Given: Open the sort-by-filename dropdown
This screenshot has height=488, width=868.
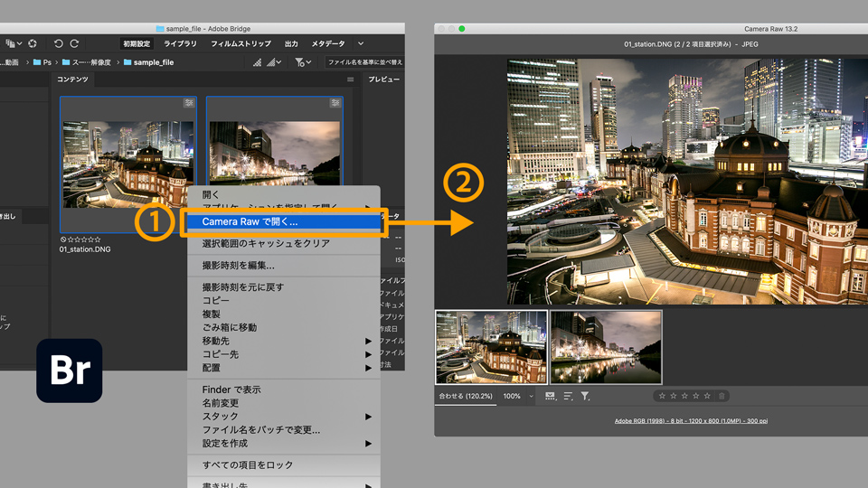Looking at the screenshot, I should (364, 62).
